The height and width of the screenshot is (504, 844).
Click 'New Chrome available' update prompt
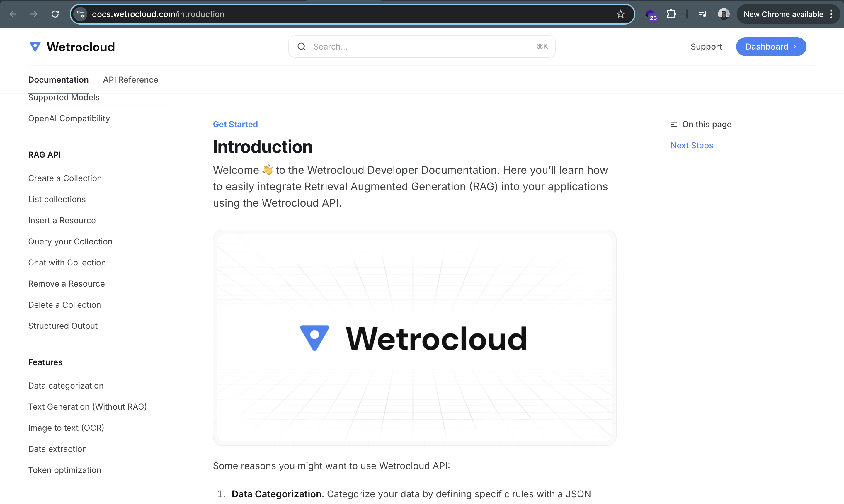pos(783,14)
